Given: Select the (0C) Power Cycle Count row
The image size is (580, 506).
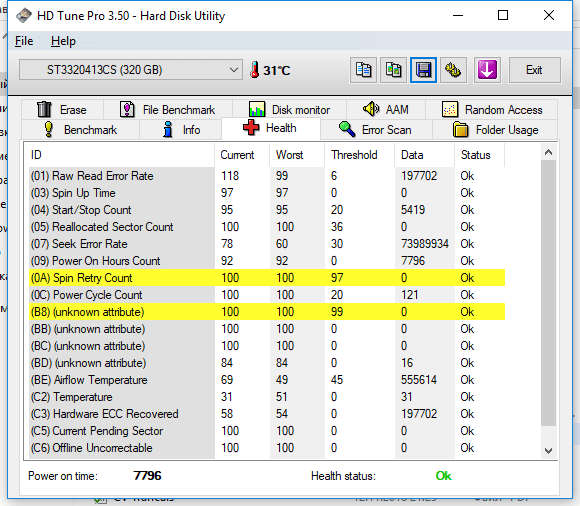Looking at the screenshot, I should click(x=267, y=295).
